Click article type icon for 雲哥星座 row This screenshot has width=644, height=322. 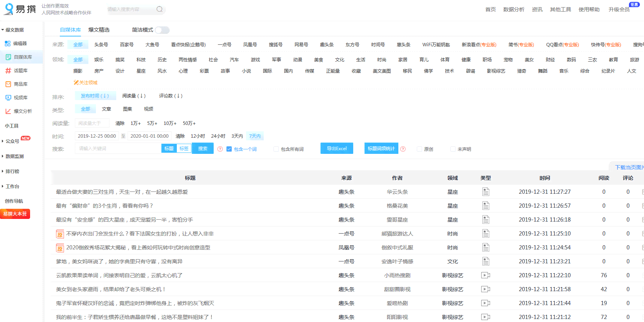tap(486, 220)
